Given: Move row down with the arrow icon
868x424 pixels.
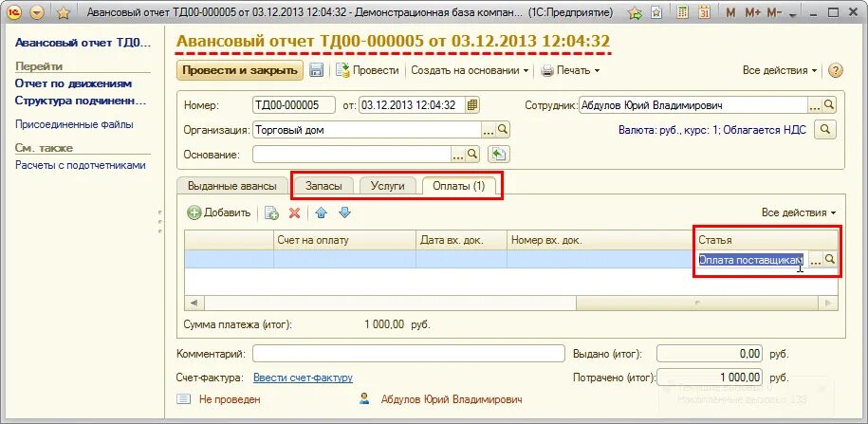Looking at the screenshot, I should coord(345,212).
